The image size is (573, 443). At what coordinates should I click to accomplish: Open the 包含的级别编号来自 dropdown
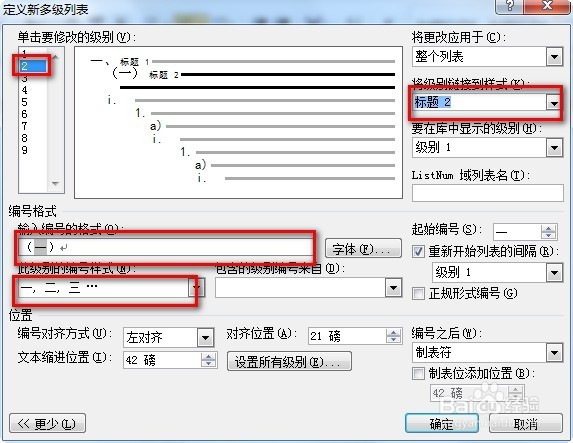[394, 288]
